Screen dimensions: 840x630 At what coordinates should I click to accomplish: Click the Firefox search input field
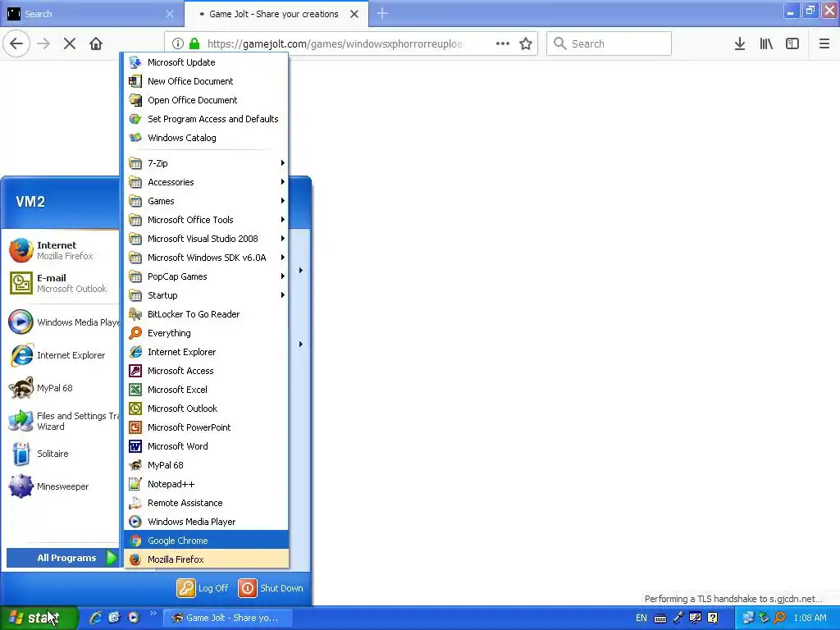[609, 43]
